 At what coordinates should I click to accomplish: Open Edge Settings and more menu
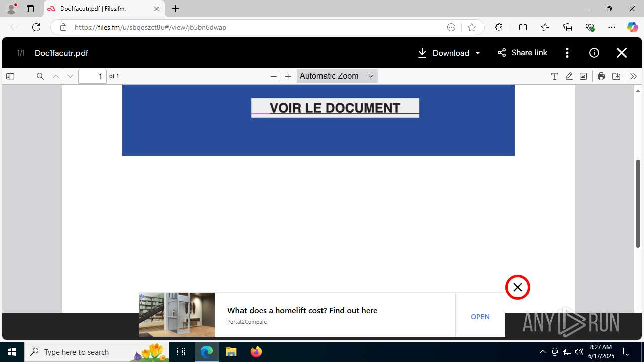(612, 27)
